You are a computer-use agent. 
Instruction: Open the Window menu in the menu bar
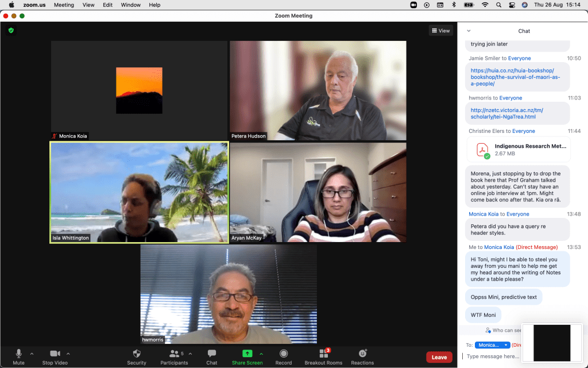click(x=131, y=5)
